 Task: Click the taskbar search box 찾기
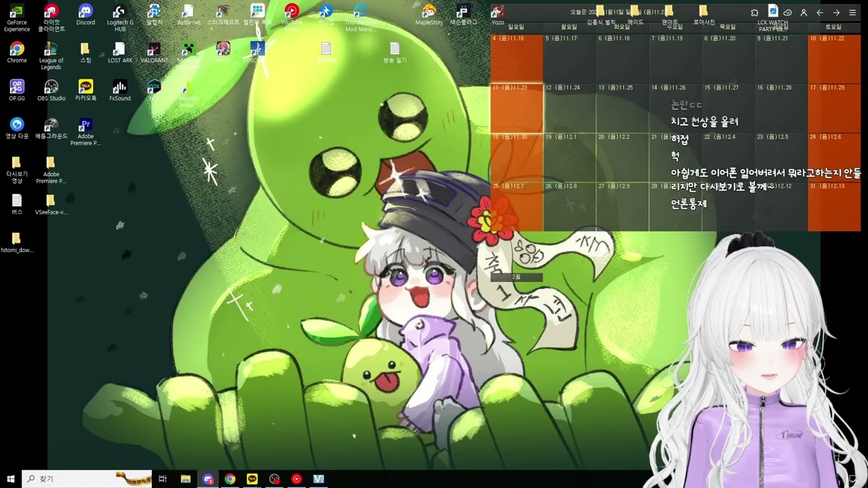87,479
